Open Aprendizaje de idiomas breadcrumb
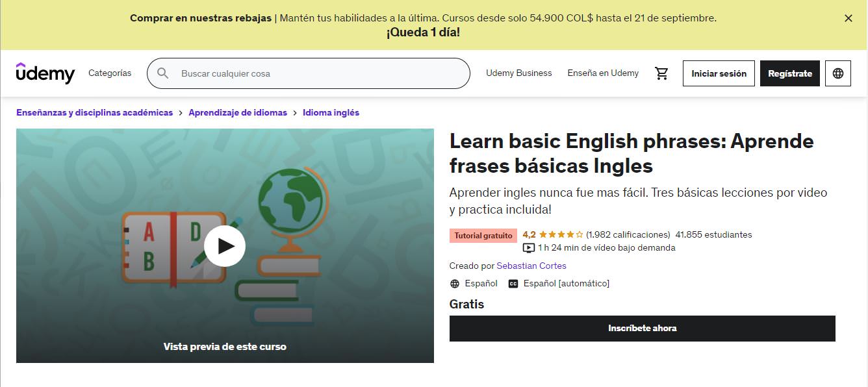The width and height of the screenshot is (868, 387). 238,112
